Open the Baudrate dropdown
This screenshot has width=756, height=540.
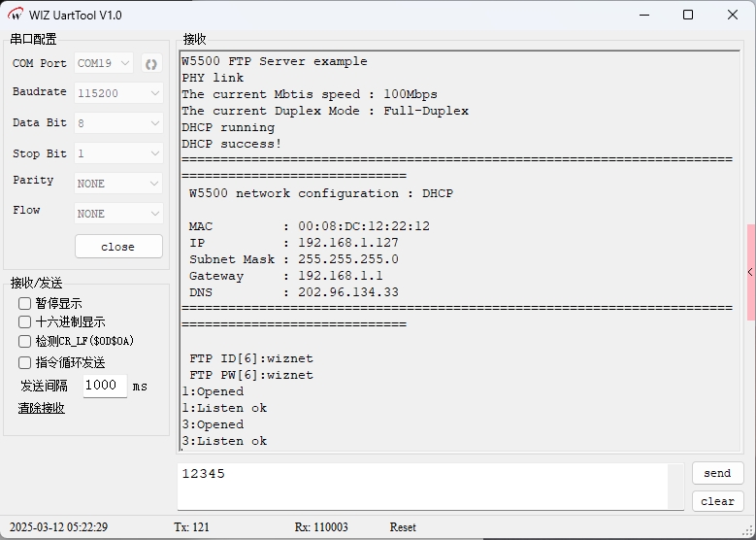[118, 93]
